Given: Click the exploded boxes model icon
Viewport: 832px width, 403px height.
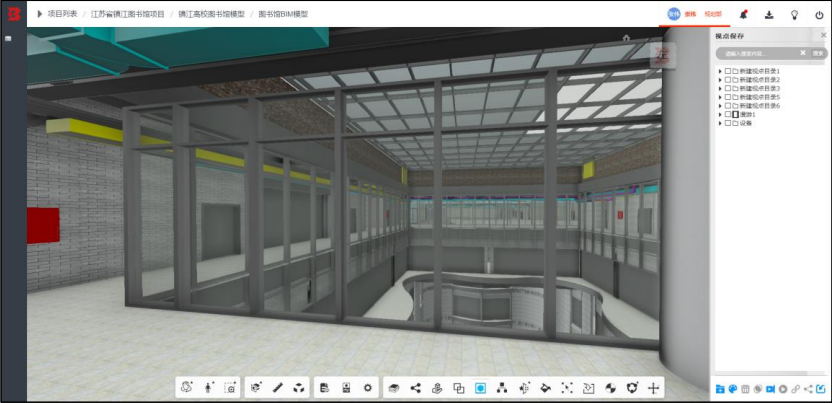Looking at the screenshot, I should click(299, 388).
